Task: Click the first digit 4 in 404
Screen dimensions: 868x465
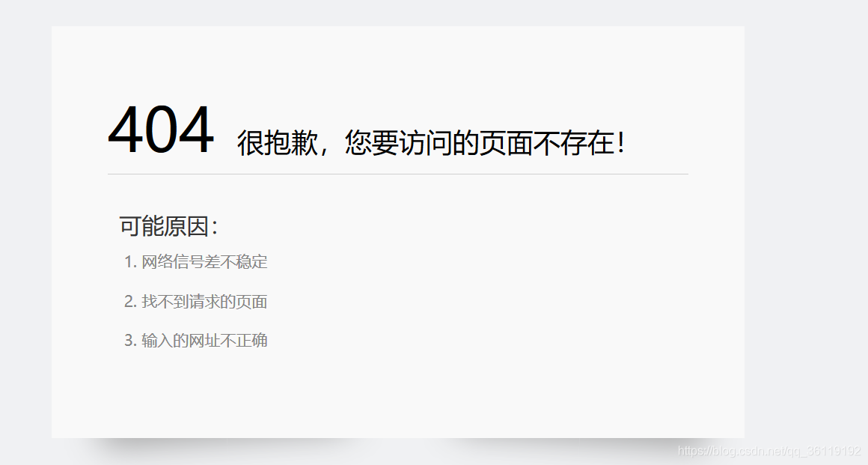Action: pyautogui.click(x=125, y=130)
